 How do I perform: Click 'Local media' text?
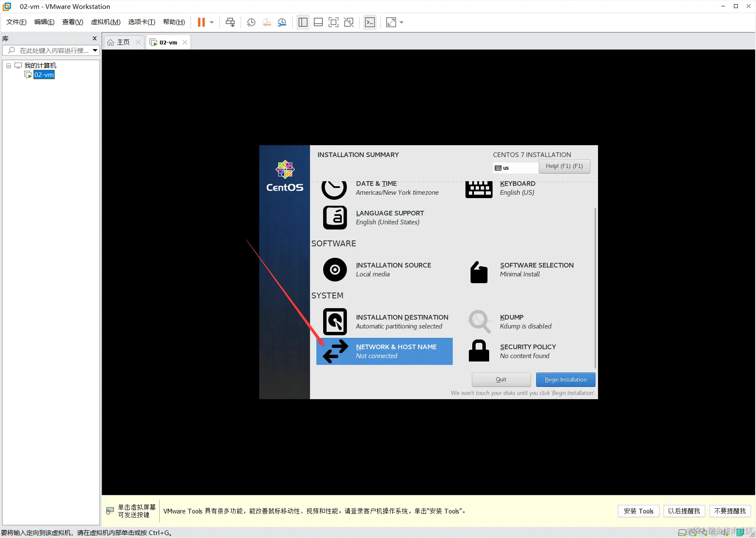[373, 274]
